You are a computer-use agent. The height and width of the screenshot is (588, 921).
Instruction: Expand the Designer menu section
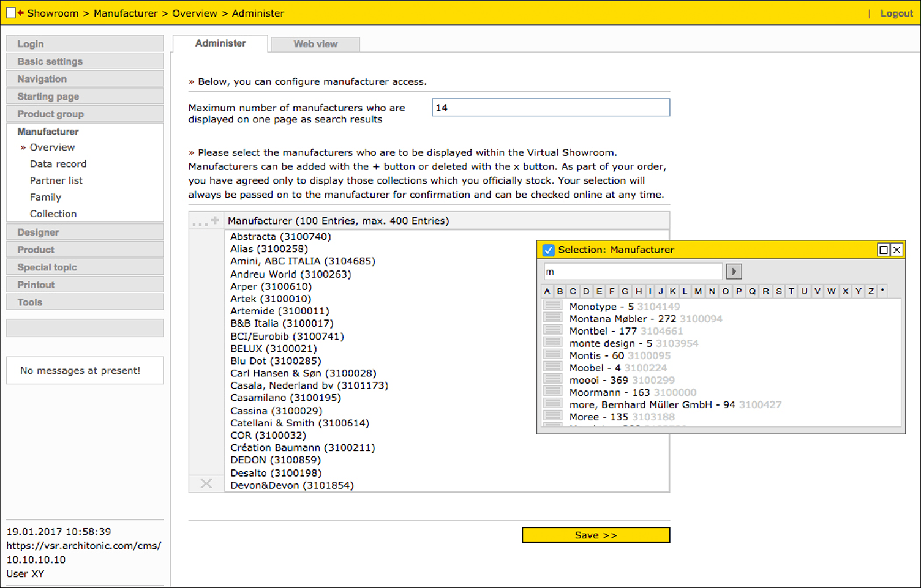click(x=85, y=232)
